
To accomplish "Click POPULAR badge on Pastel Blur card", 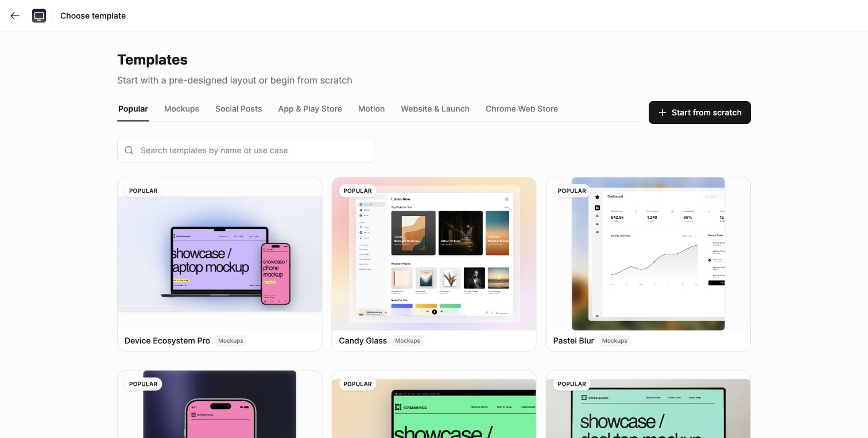I will tap(572, 191).
